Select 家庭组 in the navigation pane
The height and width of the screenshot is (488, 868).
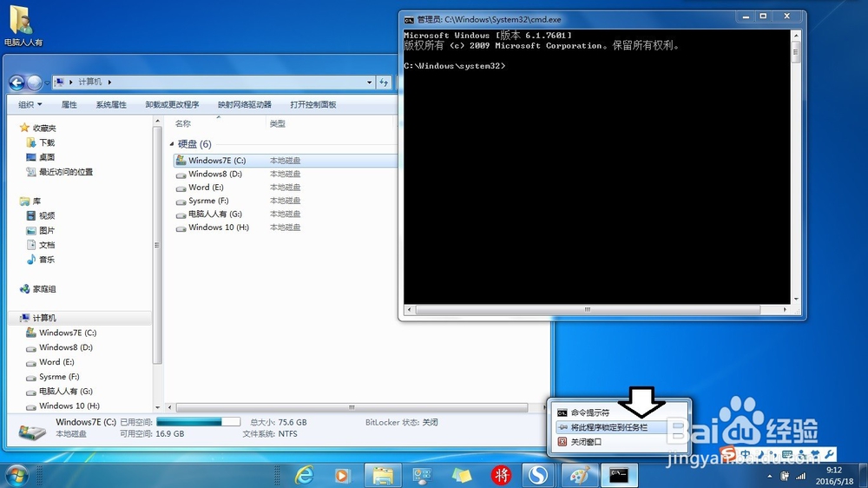pyautogui.click(x=38, y=289)
